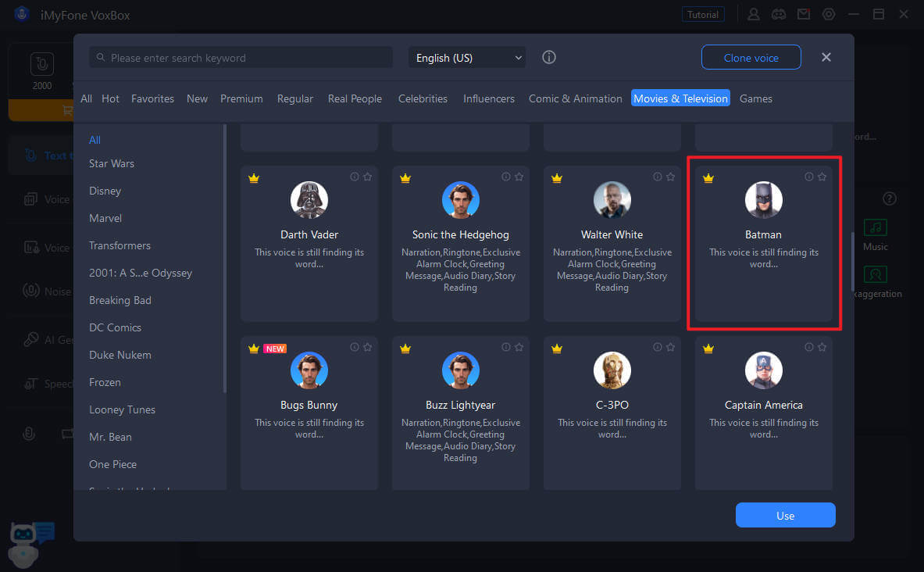Favorite the Walter White voice star

coord(671,177)
